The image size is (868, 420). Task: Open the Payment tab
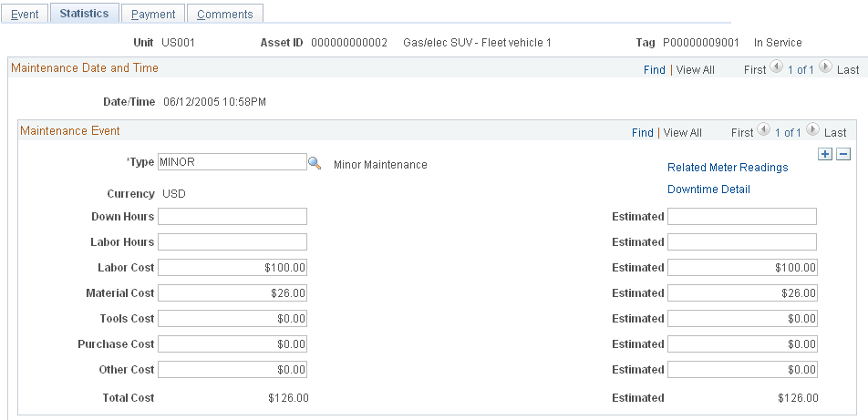pyautogui.click(x=153, y=15)
